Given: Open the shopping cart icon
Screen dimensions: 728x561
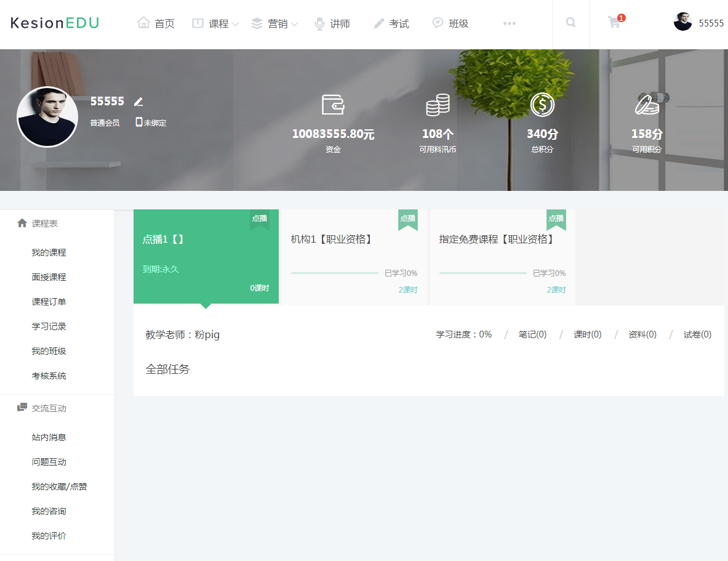Looking at the screenshot, I should (x=614, y=23).
